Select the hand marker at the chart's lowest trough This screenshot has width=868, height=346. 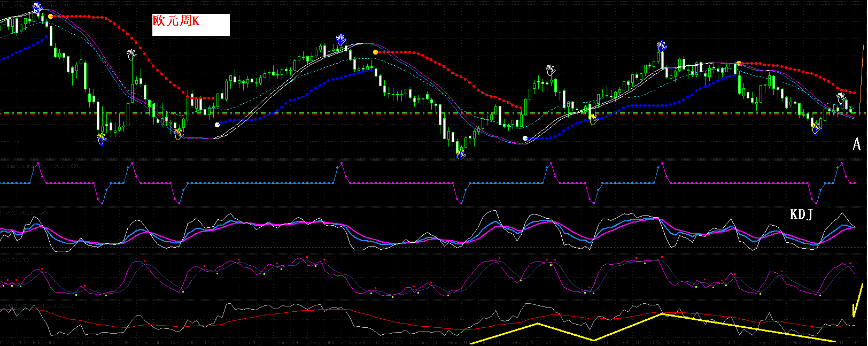pyautogui.click(x=461, y=154)
